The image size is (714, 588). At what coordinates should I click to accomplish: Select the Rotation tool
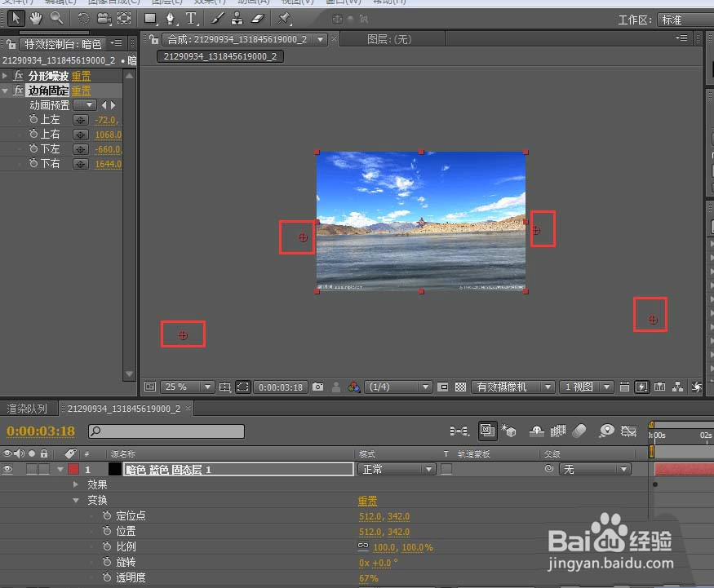[83, 18]
